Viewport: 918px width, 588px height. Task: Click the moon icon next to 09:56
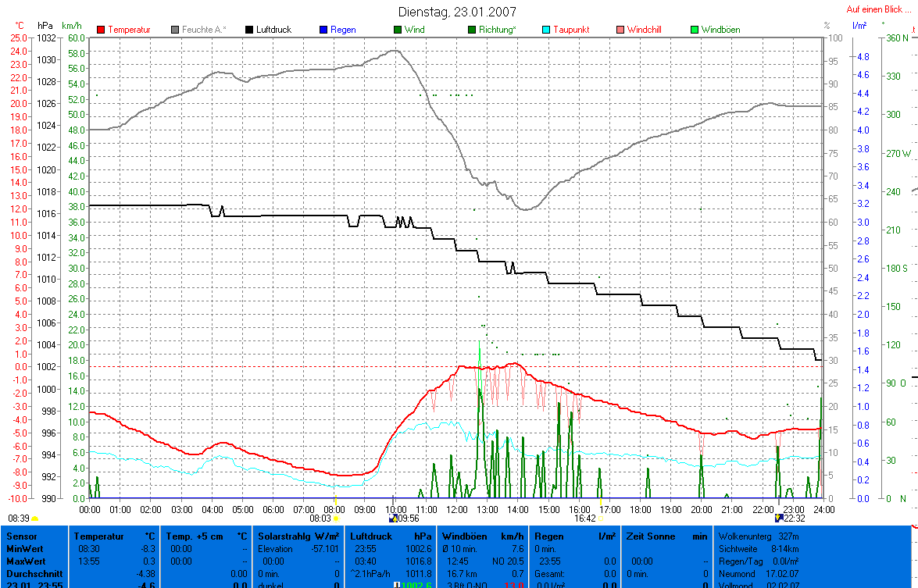tap(392, 518)
